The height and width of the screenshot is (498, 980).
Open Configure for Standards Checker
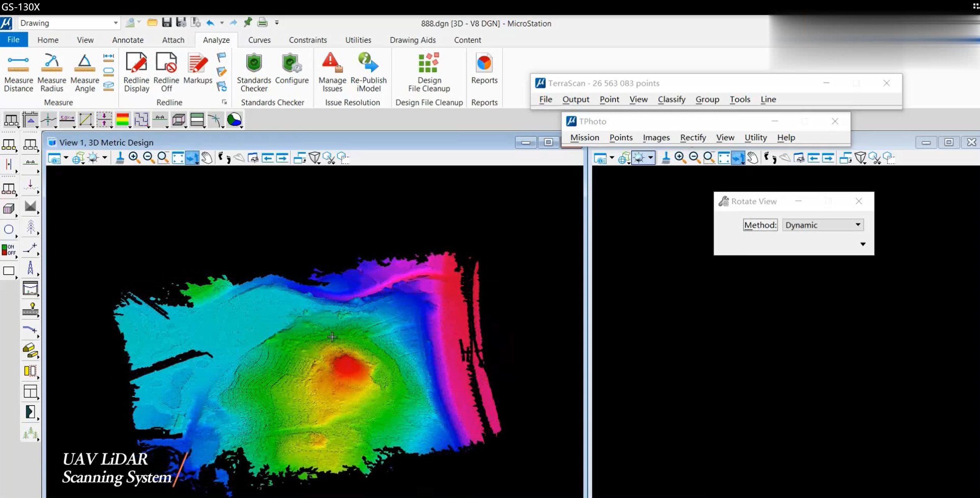[292, 69]
